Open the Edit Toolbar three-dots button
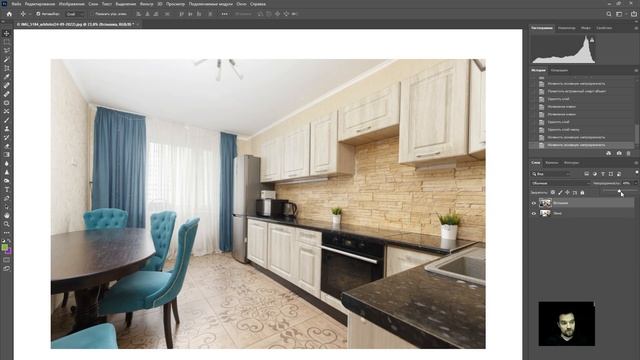The image size is (640, 360). click(7, 233)
